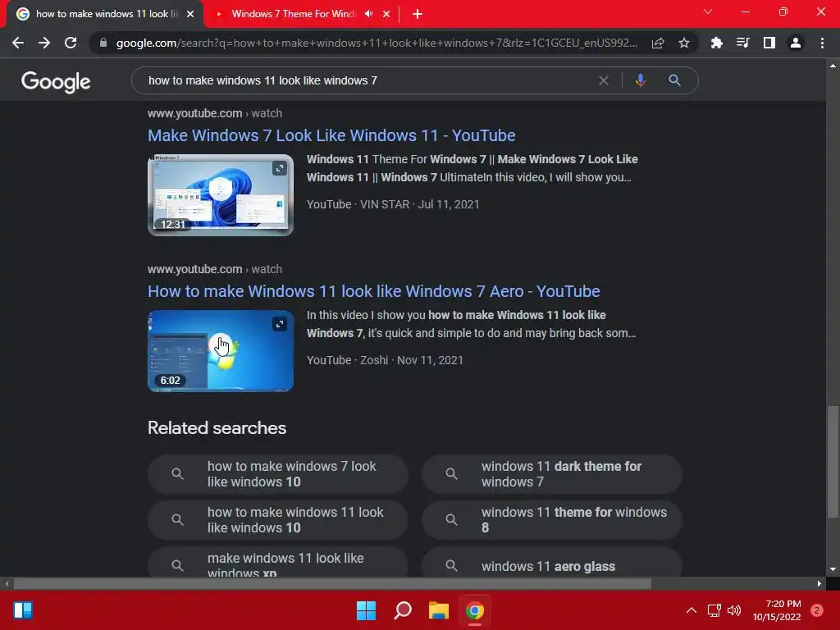Open taskbar Search
Viewport: 840px width, 630px height.
pyautogui.click(x=403, y=610)
